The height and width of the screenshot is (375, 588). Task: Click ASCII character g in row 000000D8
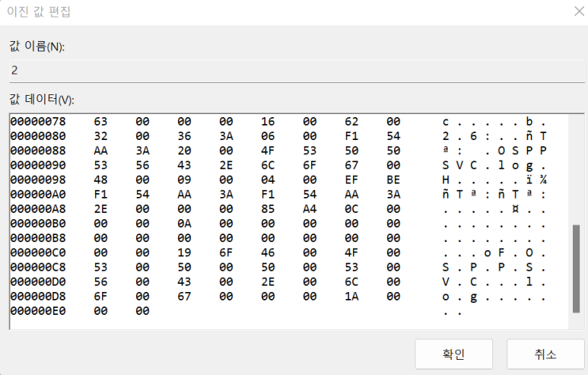(473, 297)
